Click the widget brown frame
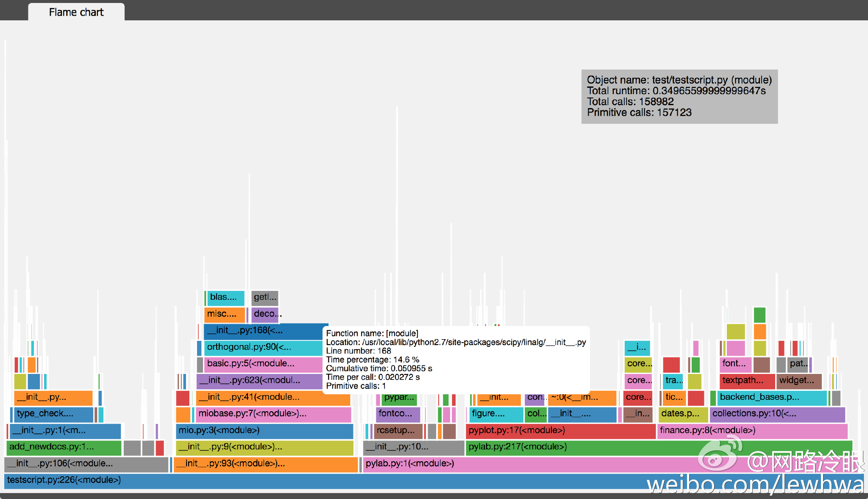This screenshot has width=868, height=499. pyautogui.click(x=798, y=380)
